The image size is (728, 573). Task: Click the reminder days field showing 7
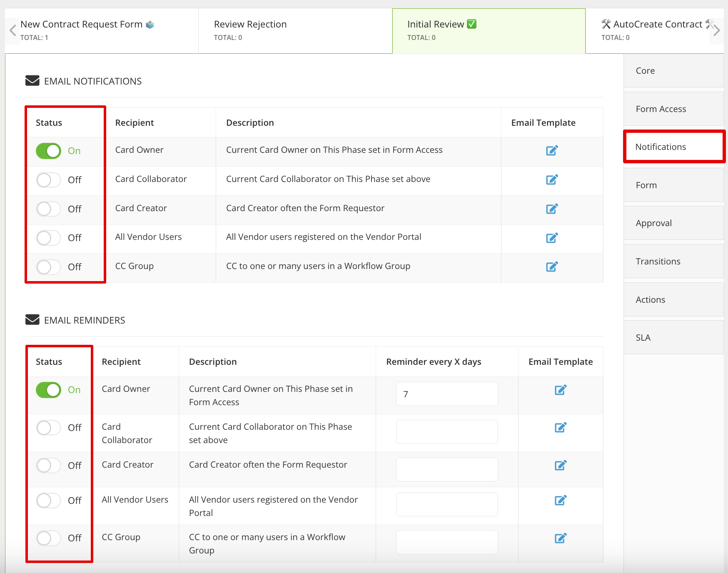(446, 394)
